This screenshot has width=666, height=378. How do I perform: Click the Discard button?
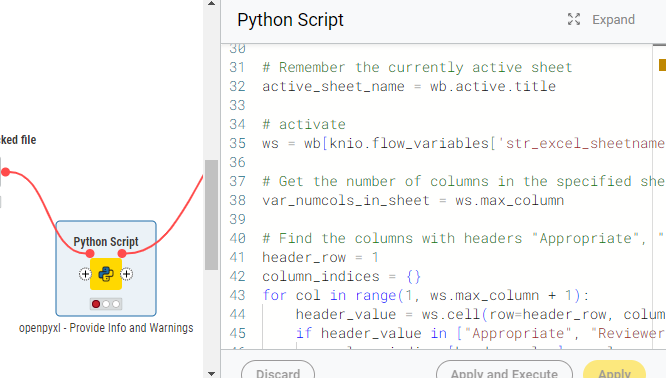pos(278,372)
